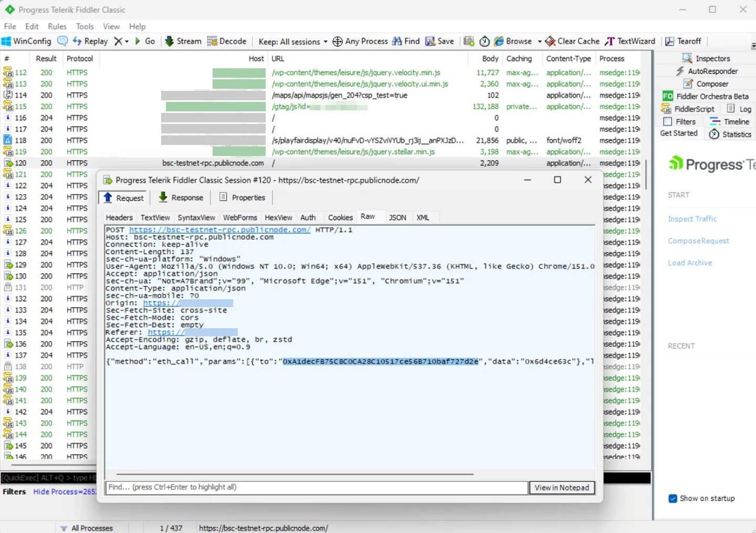Open the View menu
The width and height of the screenshot is (756, 533).
pos(111,26)
